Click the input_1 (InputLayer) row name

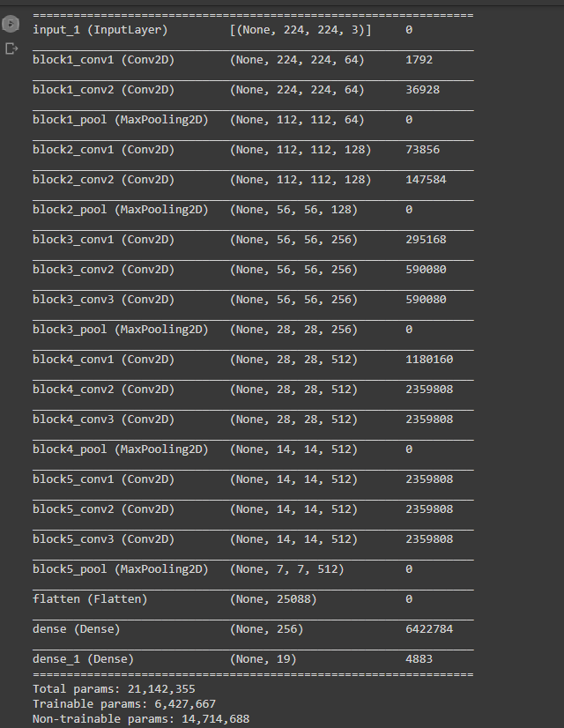(x=100, y=30)
